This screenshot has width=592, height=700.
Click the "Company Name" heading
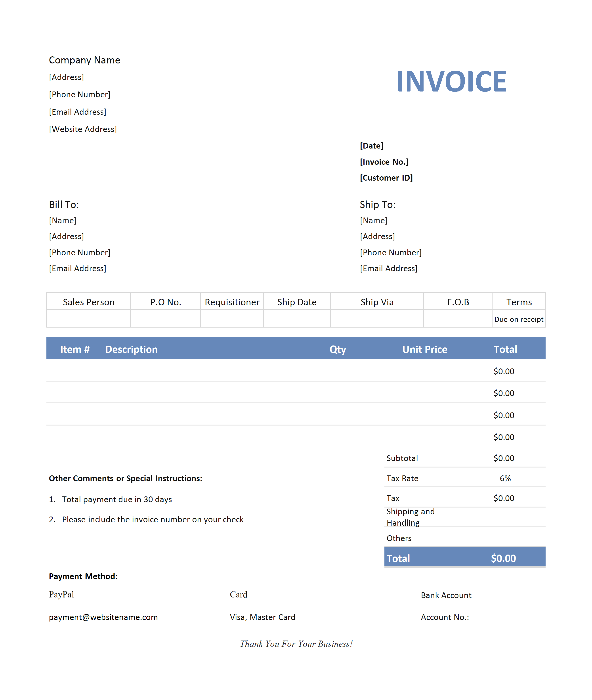(85, 60)
